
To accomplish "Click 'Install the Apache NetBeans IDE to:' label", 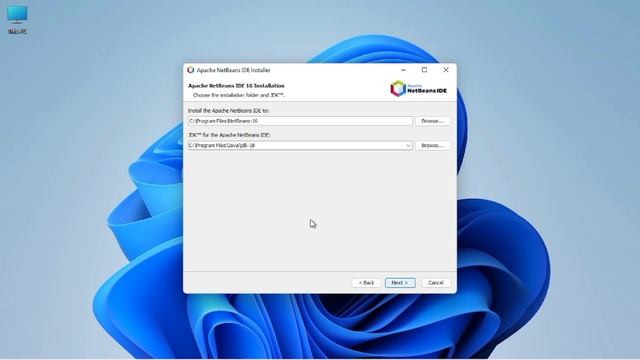I will [229, 111].
